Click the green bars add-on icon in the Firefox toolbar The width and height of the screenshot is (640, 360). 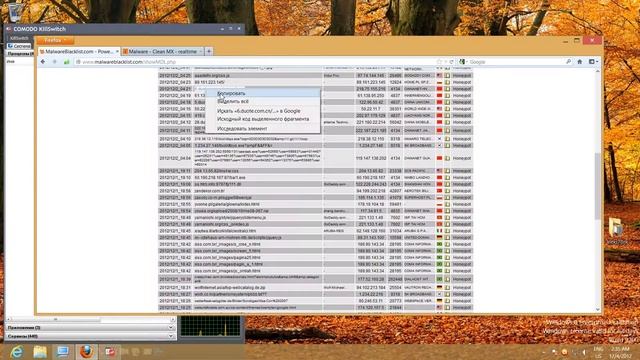[x=67, y=62]
